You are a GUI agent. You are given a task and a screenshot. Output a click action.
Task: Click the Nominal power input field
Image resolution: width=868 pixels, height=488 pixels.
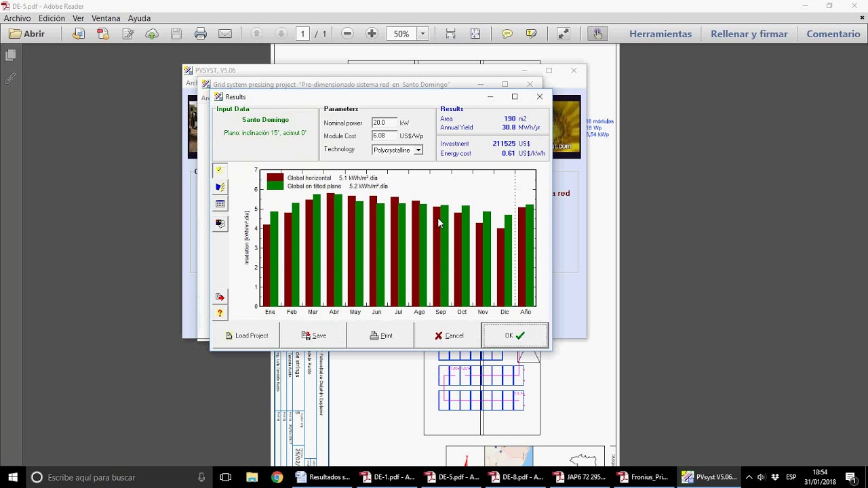pos(384,123)
